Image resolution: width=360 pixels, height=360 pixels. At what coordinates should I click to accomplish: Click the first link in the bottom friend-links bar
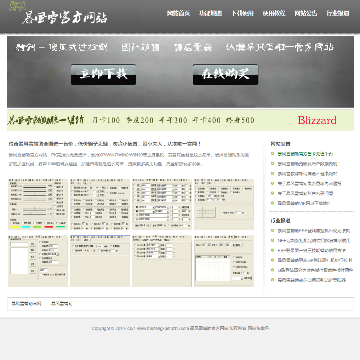pyautogui.click(x=26, y=304)
